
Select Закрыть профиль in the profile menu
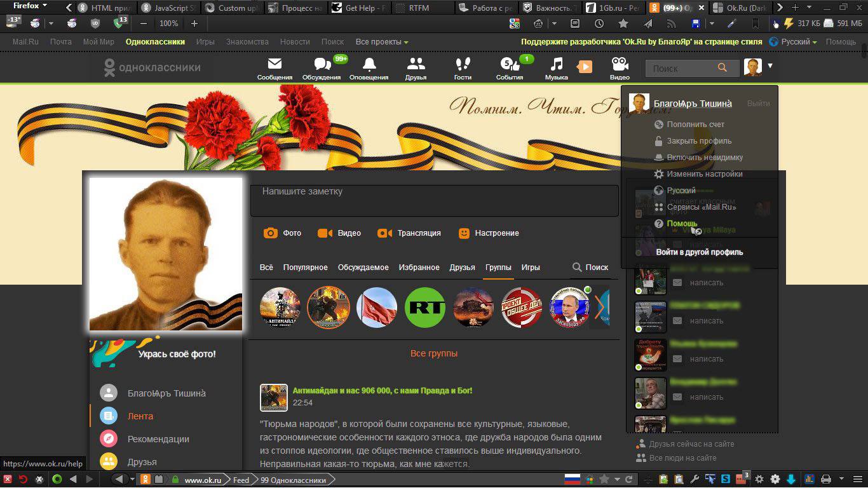point(699,141)
